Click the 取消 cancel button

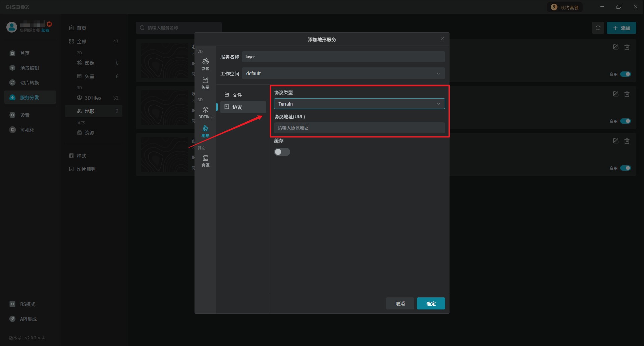400,303
